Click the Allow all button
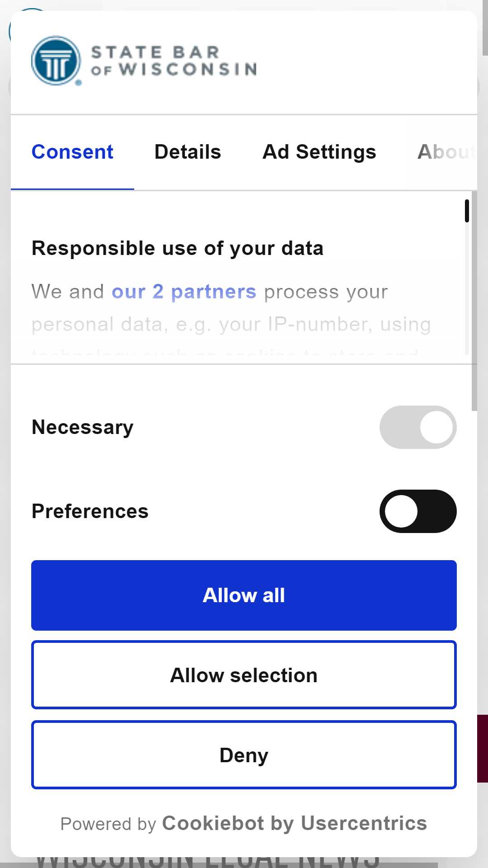This screenshot has height=868, width=488. click(244, 595)
